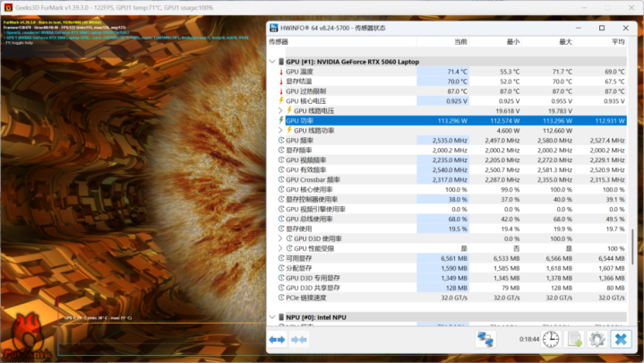Click the thermometer icon beside GPU 温度
Image resolution: width=644 pixels, height=363 pixels.
(x=281, y=72)
